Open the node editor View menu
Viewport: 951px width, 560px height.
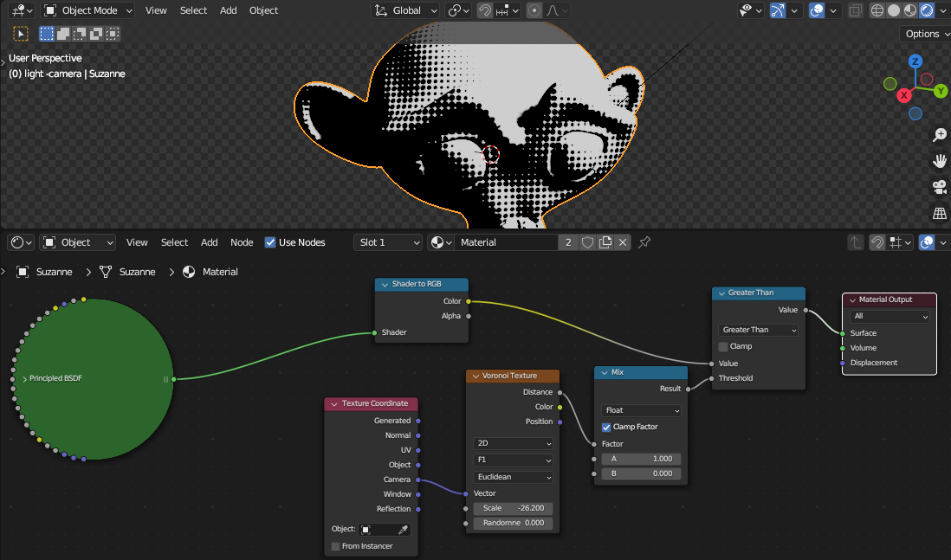tap(137, 242)
